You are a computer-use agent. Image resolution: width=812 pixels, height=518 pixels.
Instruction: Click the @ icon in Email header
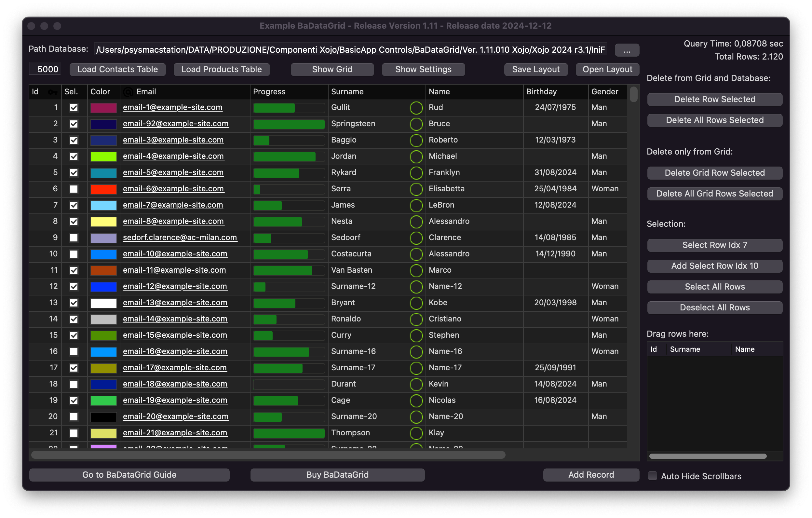coord(128,92)
